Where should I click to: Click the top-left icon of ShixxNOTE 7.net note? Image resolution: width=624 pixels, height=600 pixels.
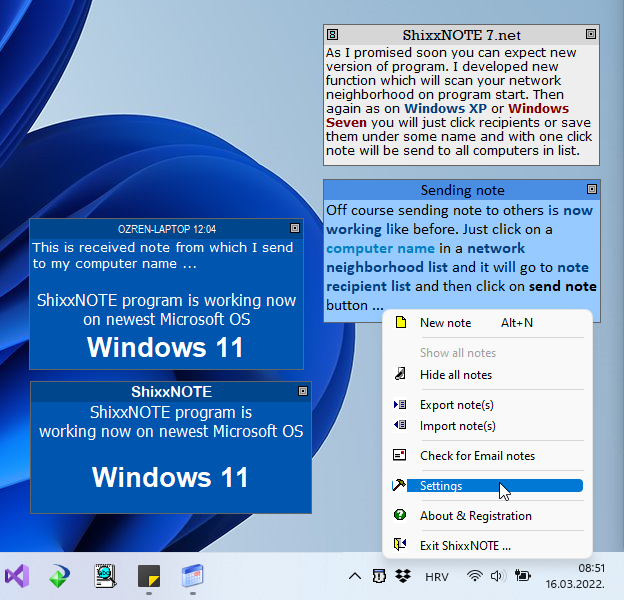pyautogui.click(x=333, y=35)
